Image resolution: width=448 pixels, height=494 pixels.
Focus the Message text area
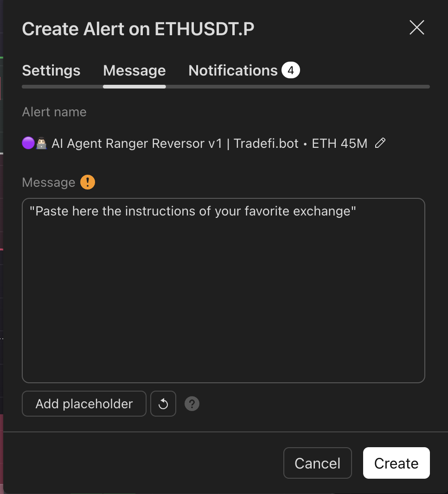point(224,291)
